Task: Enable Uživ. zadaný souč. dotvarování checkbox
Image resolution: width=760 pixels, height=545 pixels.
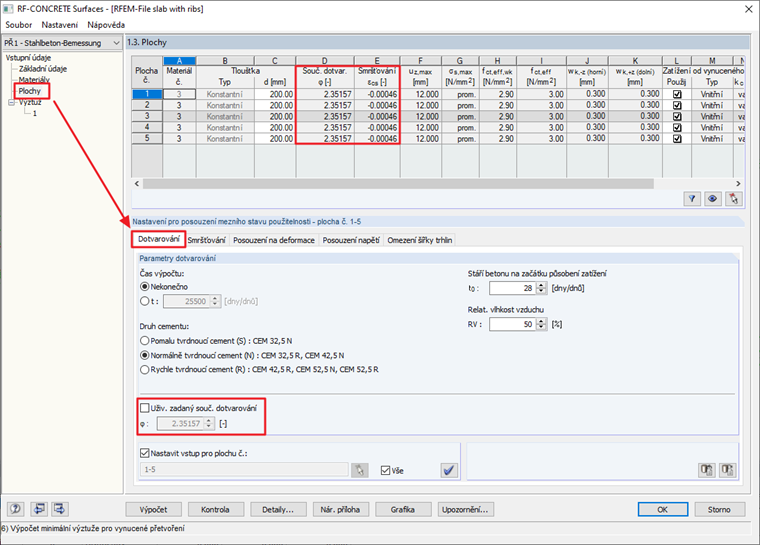Action: point(144,408)
